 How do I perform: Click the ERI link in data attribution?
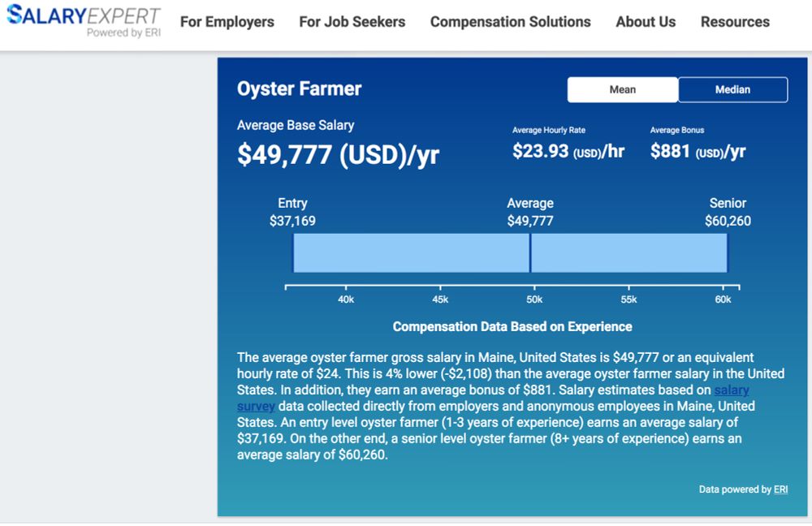[780, 489]
